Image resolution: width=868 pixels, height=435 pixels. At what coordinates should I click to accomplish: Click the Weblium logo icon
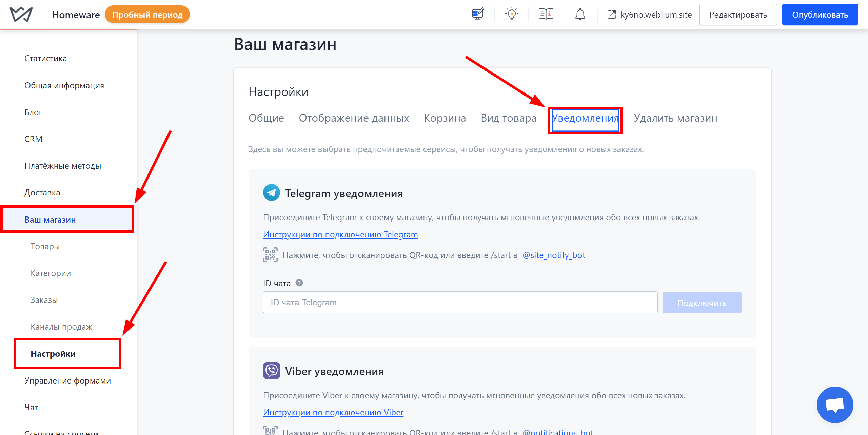pyautogui.click(x=21, y=15)
